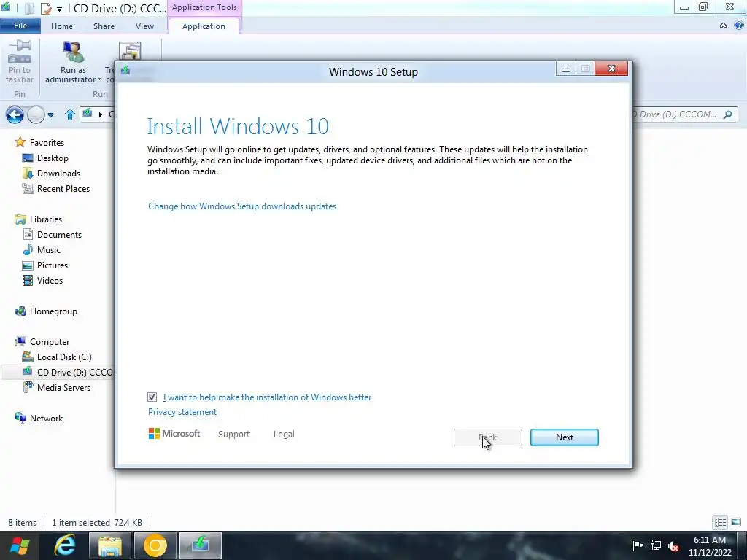Open File Explorer from taskbar

click(x=110, y=545)
